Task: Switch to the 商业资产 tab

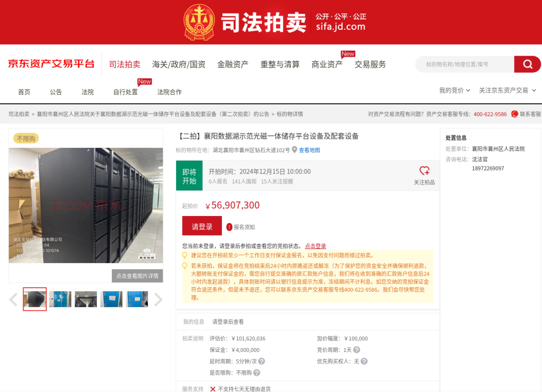Action: [x=327, y=65]
